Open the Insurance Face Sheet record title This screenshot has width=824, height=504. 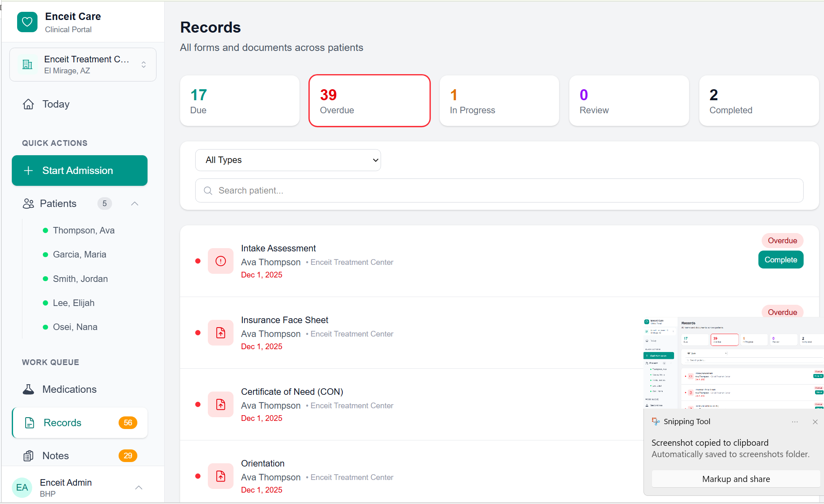[x=284, y=320]
